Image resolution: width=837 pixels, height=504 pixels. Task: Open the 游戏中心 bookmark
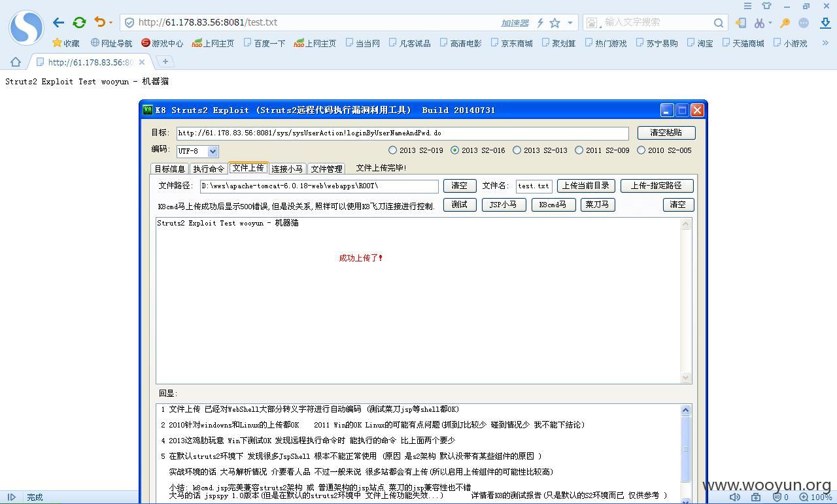pos(162,43)
